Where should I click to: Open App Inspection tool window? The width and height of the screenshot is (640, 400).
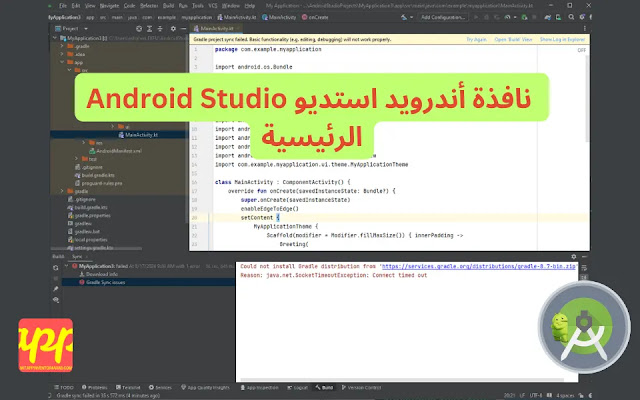(259, 388)
